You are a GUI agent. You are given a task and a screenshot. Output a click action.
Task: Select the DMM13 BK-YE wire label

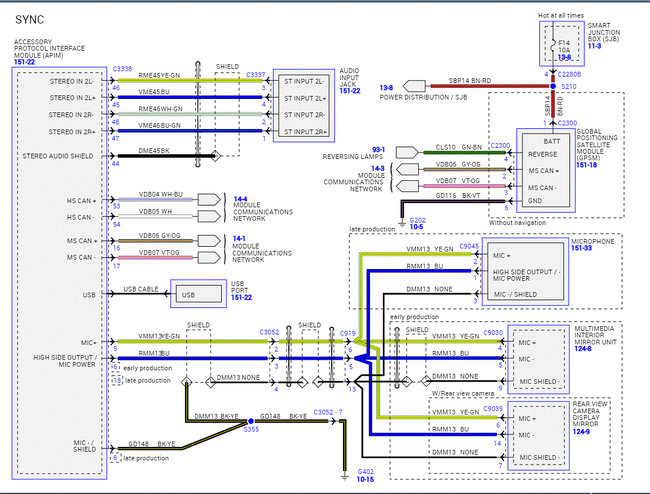click(216, 416)
